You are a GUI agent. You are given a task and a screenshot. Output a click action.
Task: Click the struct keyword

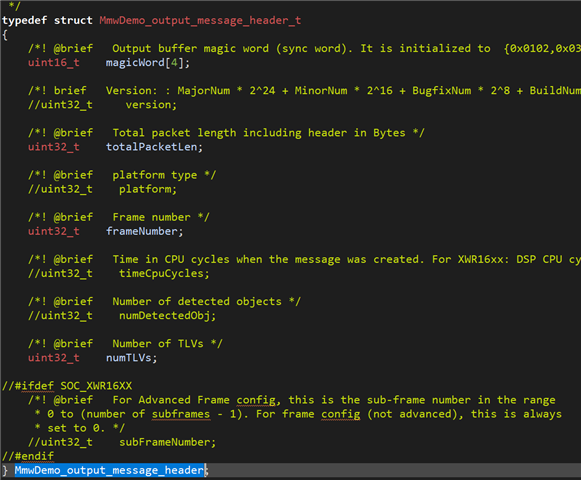click(73, 20)
